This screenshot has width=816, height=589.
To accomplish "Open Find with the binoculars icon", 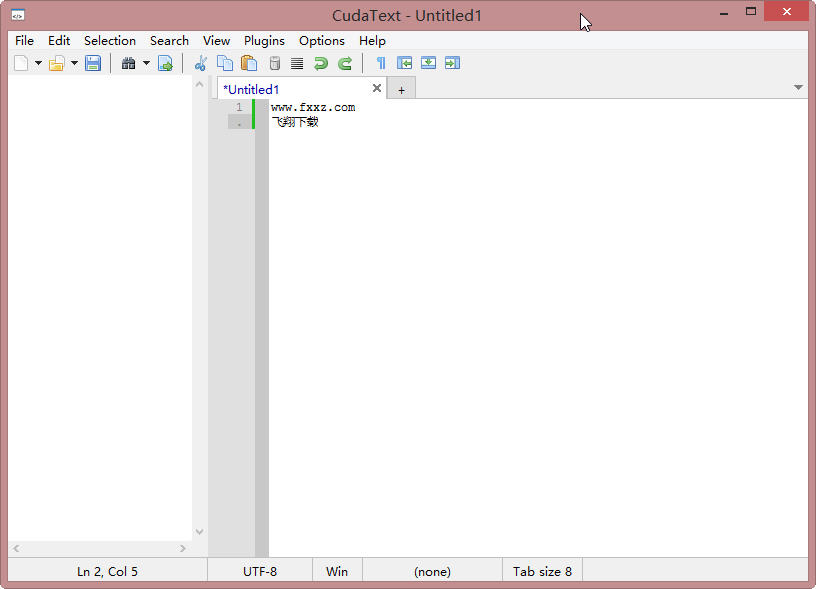I will click(128, 63).
